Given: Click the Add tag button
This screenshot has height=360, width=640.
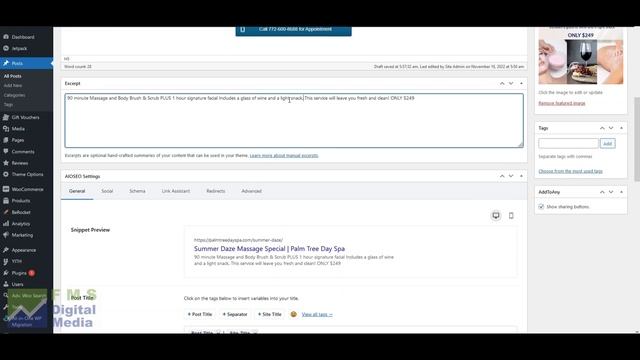Looking at the screenshot, I should point(608,144).
